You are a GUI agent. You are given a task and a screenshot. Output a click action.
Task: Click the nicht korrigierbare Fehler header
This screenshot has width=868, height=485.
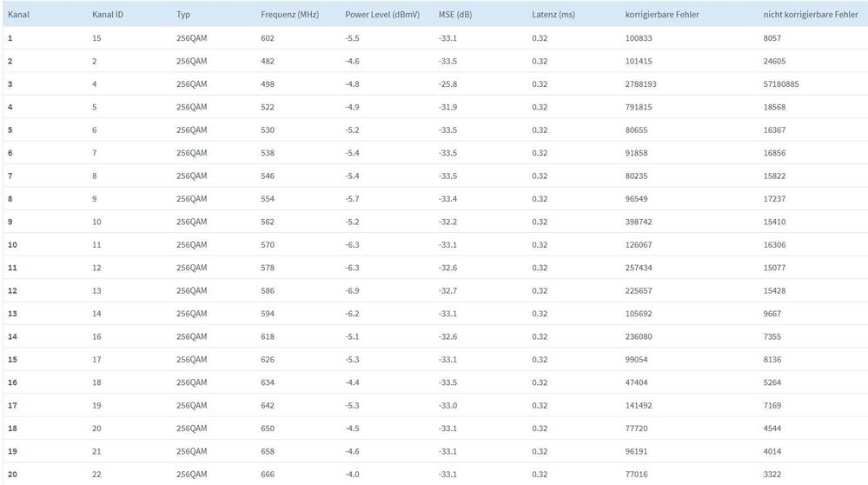click(810, 15)
